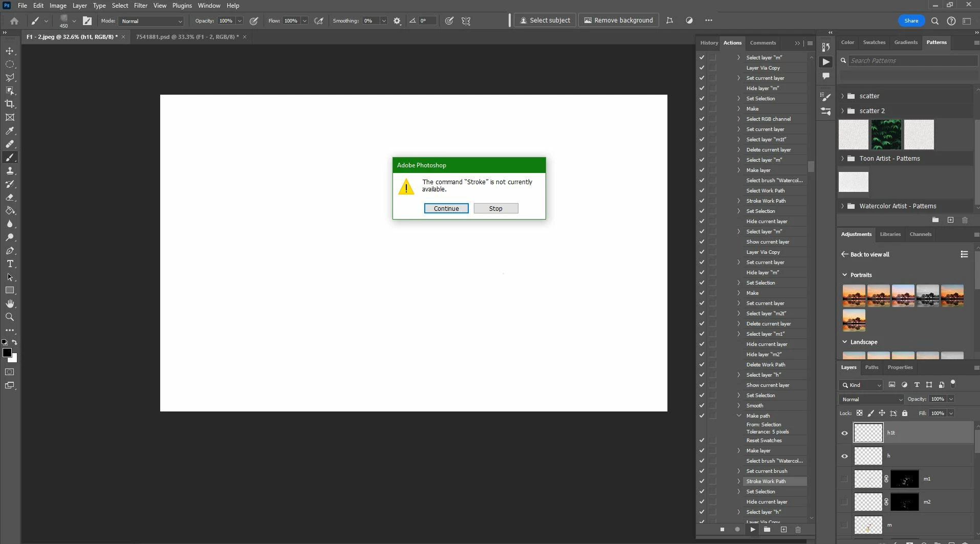This screenshot has width=980, height=544.
Task: Expand the scatter 2 patterns folder
Action: click(842, 111)
